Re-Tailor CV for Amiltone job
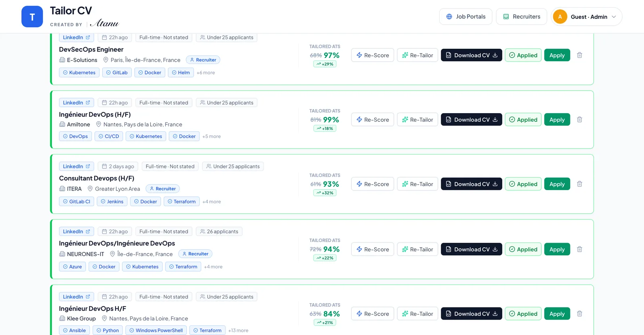This screenshot has width=644, height=335. tap(417, 120)
